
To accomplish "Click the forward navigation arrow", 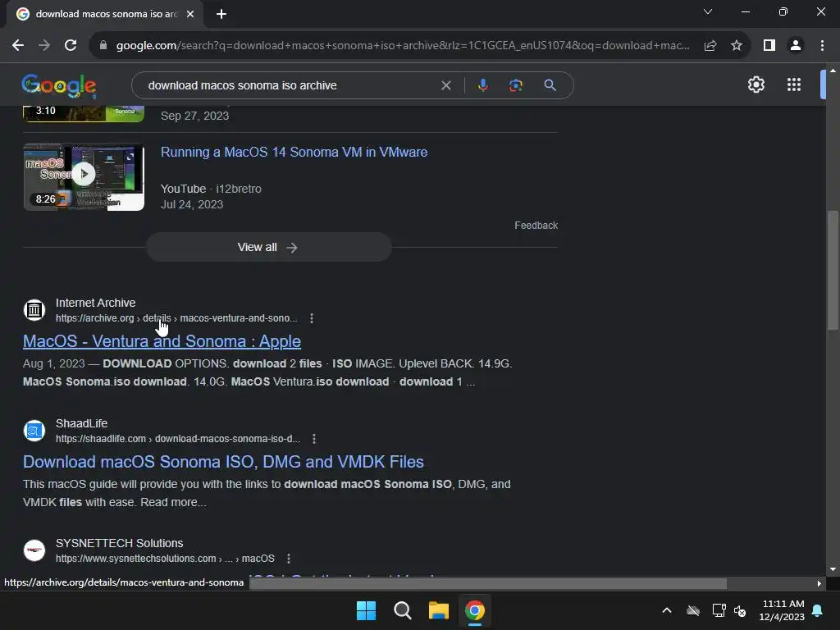I will 44,46.
